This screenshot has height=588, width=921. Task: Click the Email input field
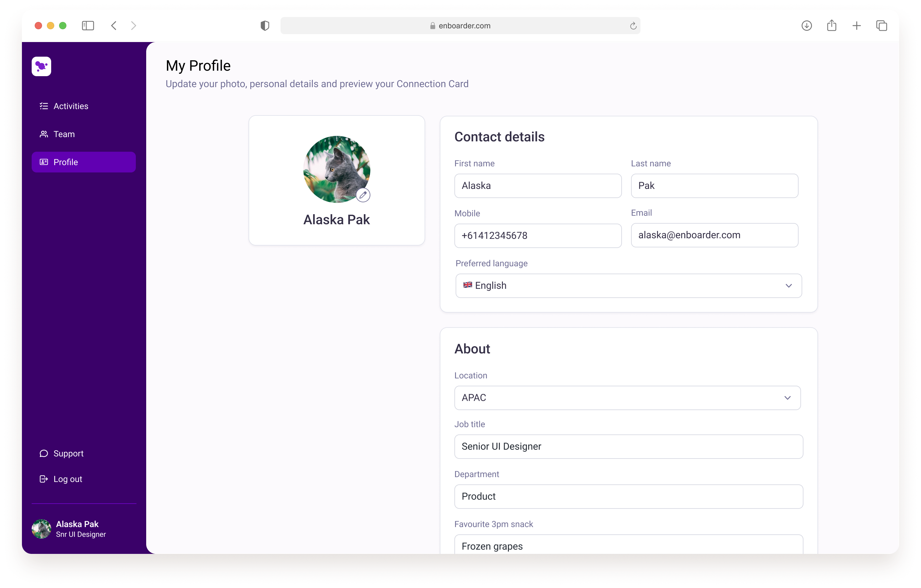pyautogui.click(x=714, y=235)
